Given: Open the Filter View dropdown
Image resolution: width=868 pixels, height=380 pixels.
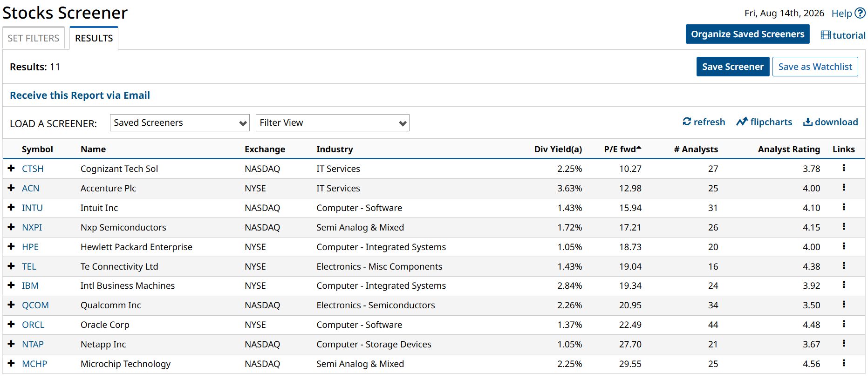Looking at the screenshot, I should tap(333, 123).
